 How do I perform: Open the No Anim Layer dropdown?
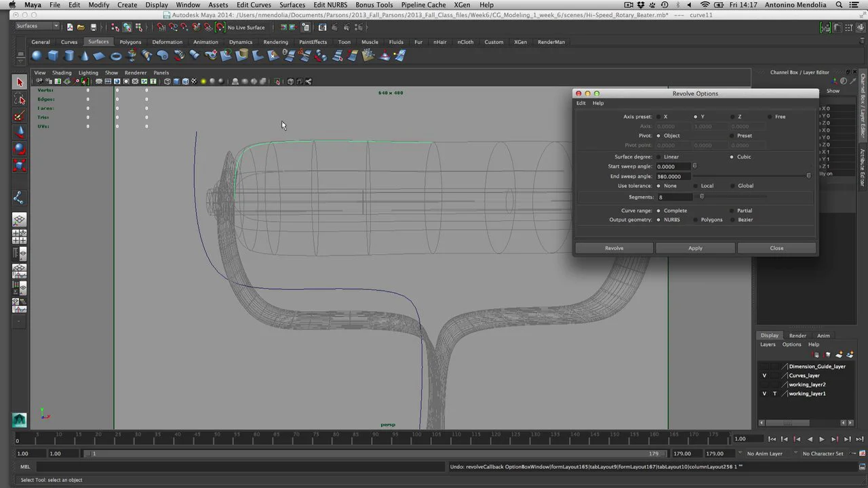[764, 453]
